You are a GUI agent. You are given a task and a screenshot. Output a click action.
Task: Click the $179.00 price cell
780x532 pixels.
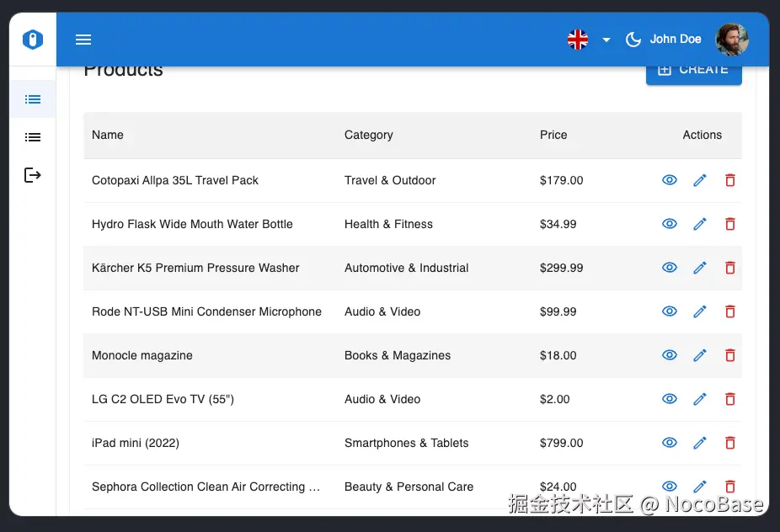pos(561,180)
